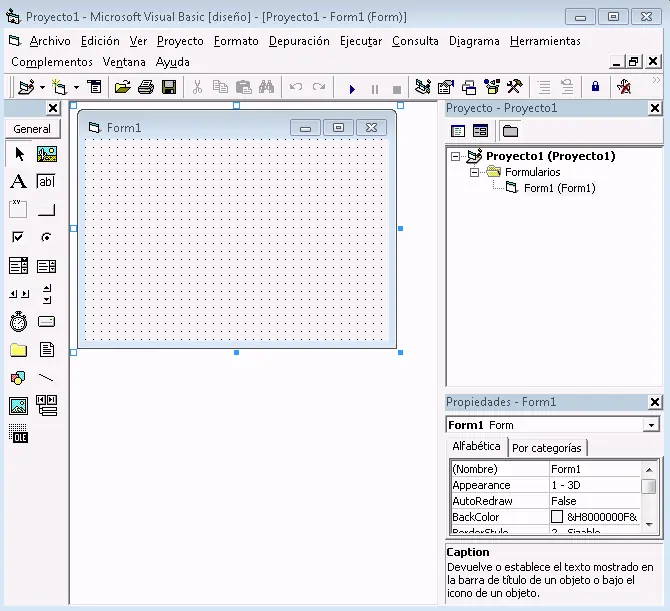Toggle Lock Controls padlock icon

595,87
